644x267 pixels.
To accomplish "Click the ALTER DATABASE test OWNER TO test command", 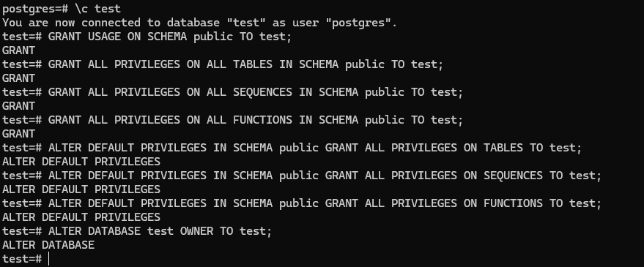I will click(x=160, y=231).
